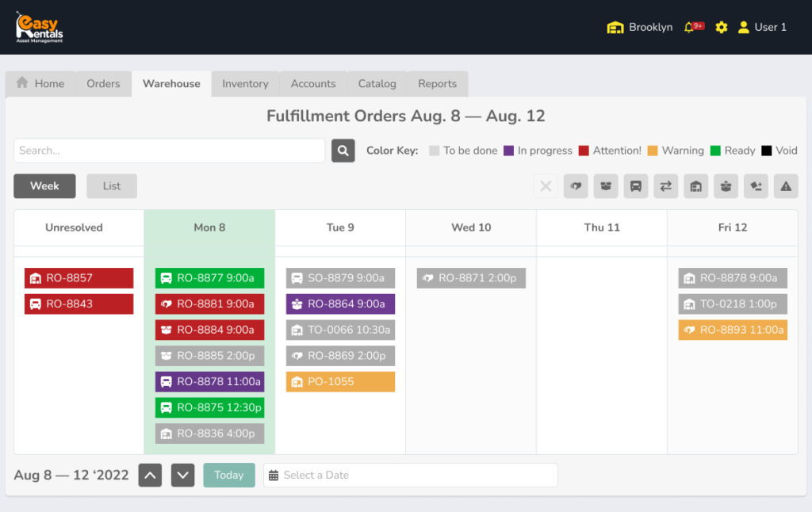The width and height of the screenshot is (812, 512).
Task: Open settings via the gear icon
Action: [x=721, y=27]
